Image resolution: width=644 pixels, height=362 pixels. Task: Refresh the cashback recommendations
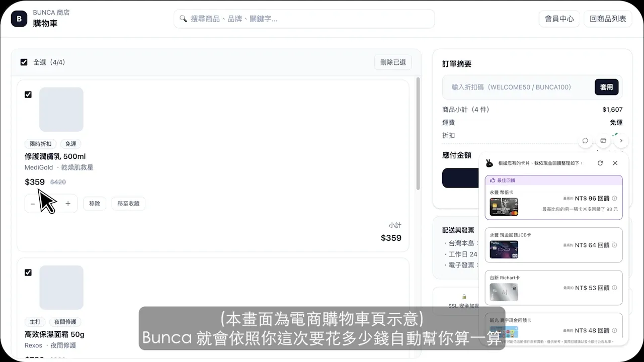600,163
